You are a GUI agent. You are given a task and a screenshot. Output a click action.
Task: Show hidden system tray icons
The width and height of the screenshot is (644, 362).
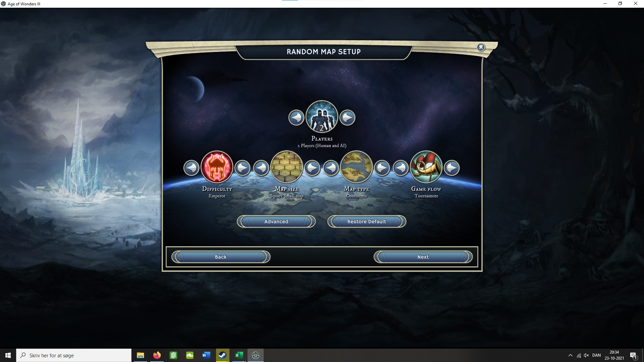pyautogui.click(x=571, y=355)
